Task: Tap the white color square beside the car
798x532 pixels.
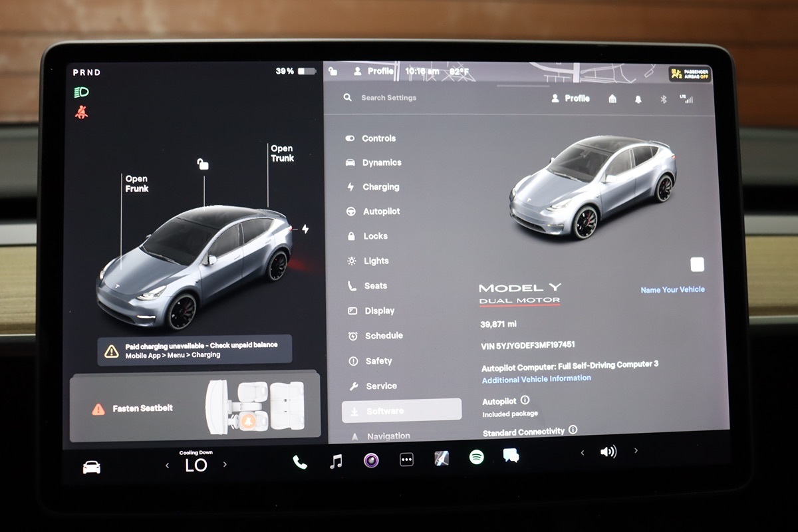Action: click(697, 265)
